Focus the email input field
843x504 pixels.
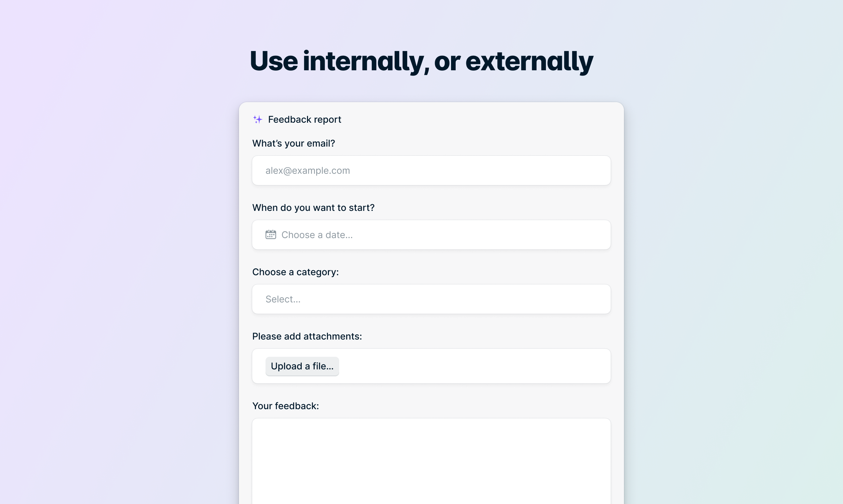pos(431,170)
